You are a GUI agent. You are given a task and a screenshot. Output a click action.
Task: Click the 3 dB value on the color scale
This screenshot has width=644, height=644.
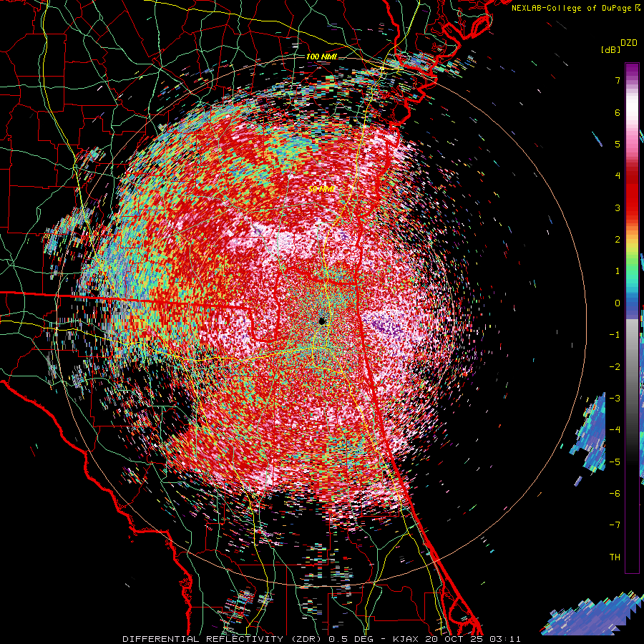(618, 208)
